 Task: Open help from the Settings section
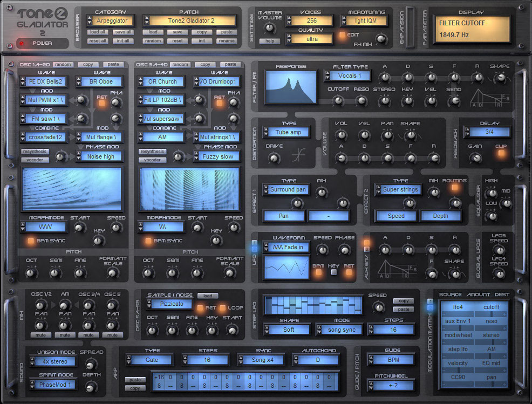click(x=270, y=41)
